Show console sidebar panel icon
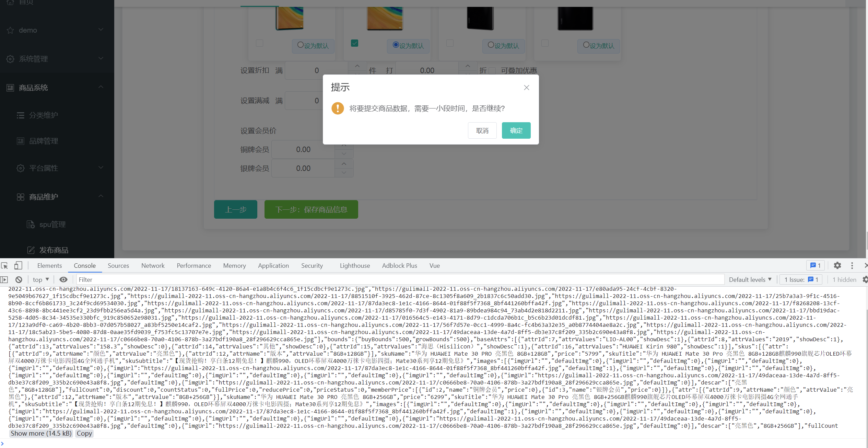The image size is (868, 448). click(4, 280)
